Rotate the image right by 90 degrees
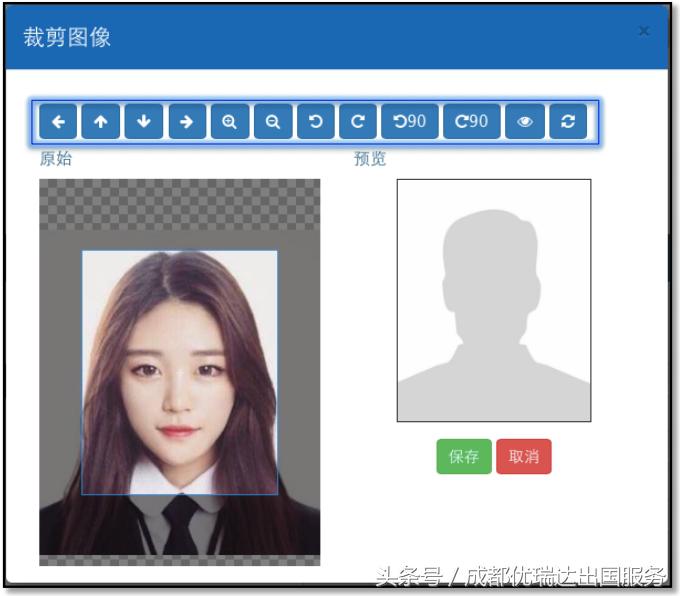 (471, 122)
